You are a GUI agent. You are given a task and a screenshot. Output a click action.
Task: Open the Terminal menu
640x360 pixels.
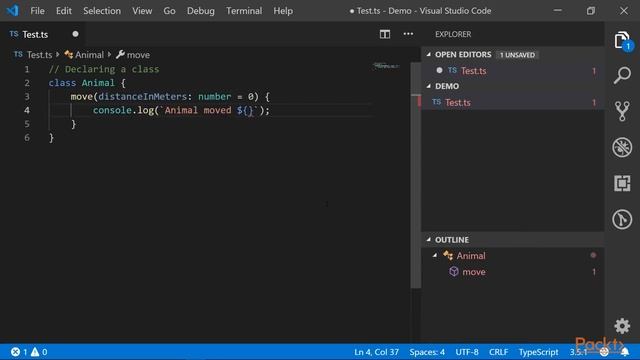coord(244,11)
